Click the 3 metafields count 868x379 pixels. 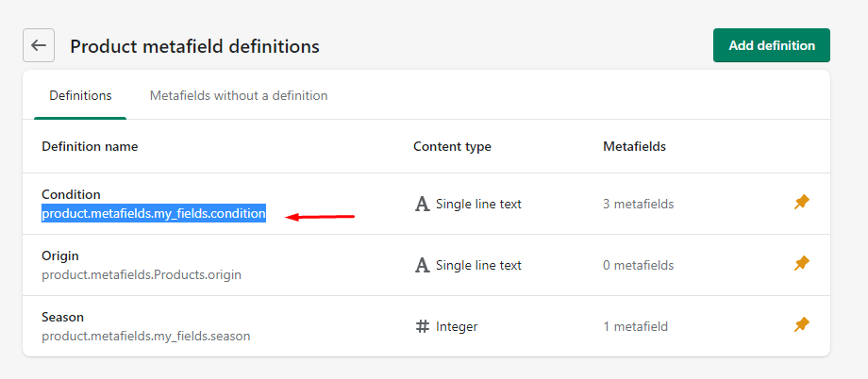638,204
